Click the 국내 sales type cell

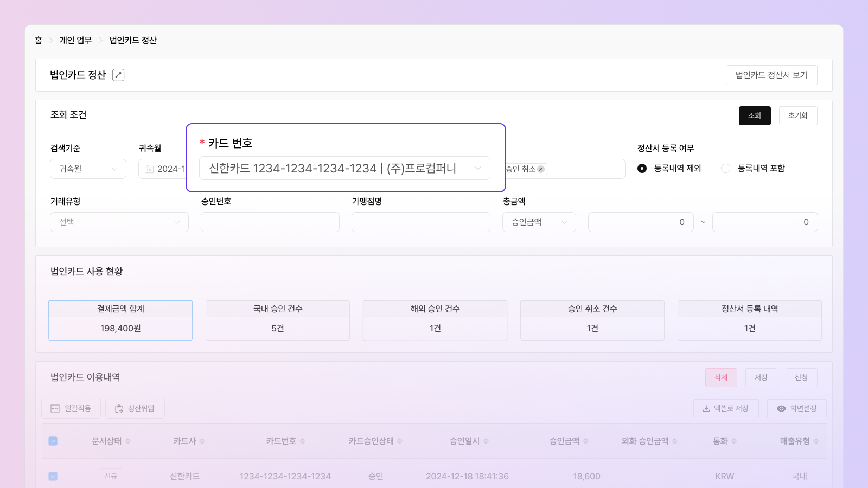pos(800,477)
